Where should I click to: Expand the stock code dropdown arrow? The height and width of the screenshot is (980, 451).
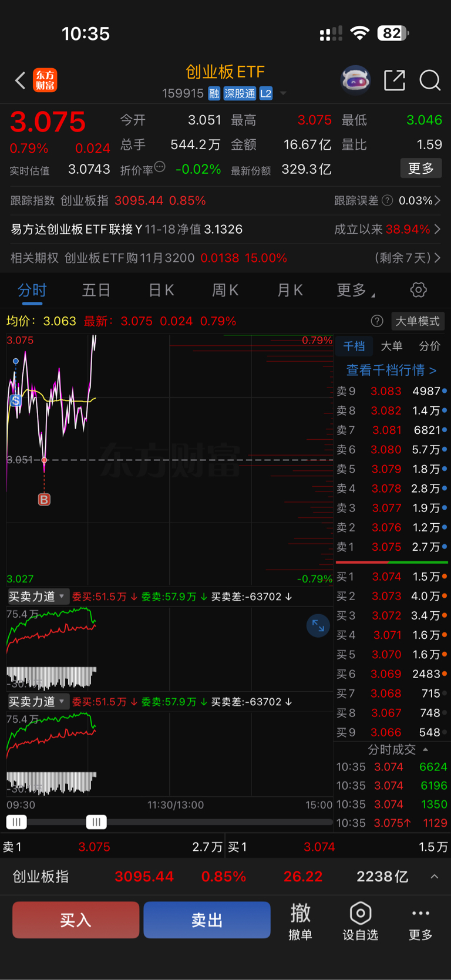click(x=283, y=93)
